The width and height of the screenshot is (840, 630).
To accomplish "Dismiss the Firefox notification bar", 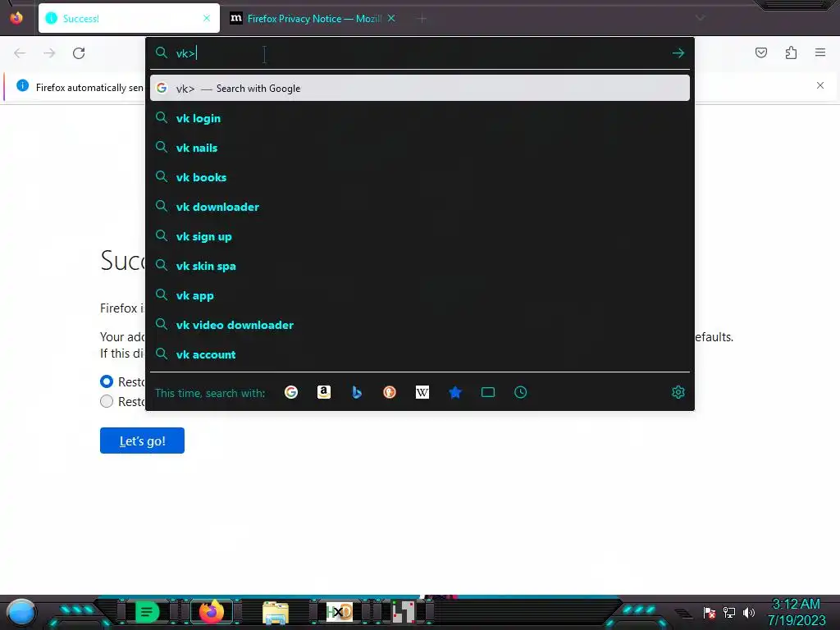I will (820, 85).
